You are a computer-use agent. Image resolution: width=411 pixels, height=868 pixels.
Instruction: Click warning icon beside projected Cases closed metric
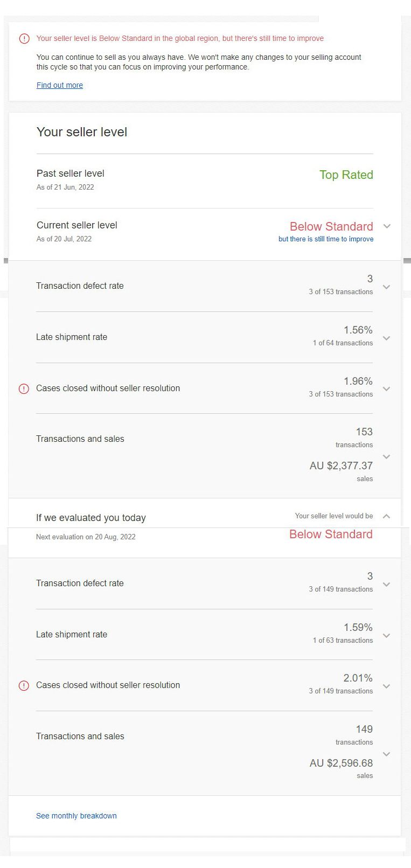[x=24, y=685]
